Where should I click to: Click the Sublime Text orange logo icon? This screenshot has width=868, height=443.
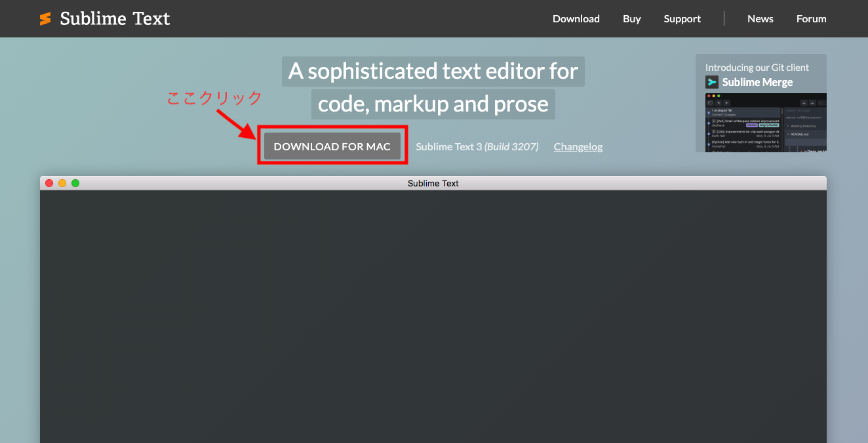[x=45, y=19]
